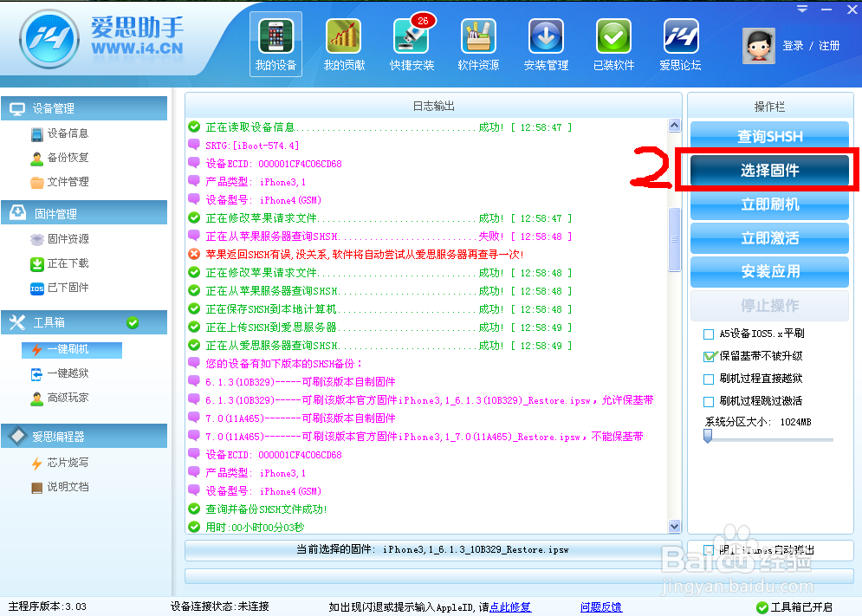
Task: View 已装软件 installed apps
Action: [x=612, y=43]
